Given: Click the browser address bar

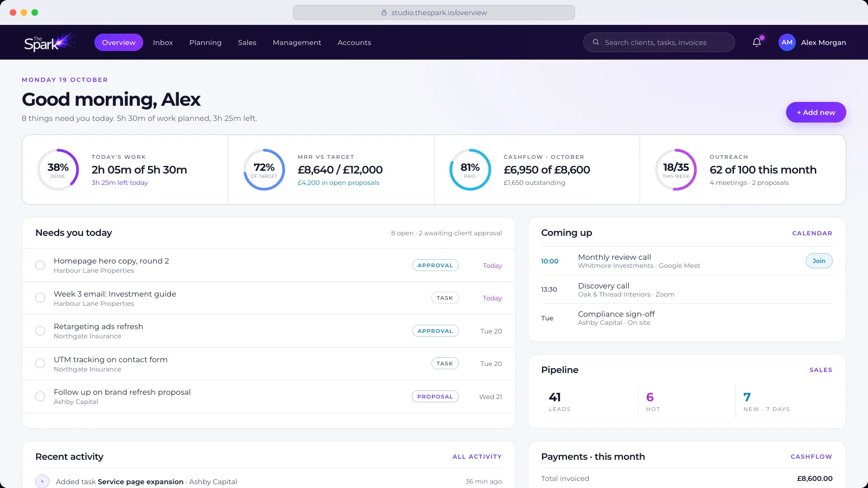Looking at the screenshot, I should (434, 12).
